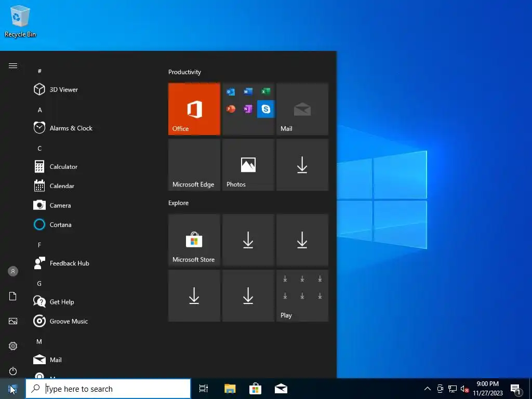Open the Mail tile in Productivity
The image size is (532, 399).
(x=302, y=109)
